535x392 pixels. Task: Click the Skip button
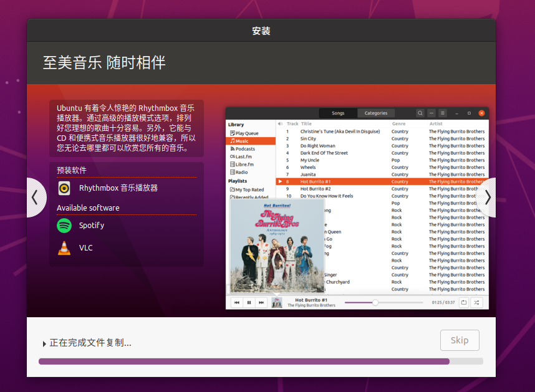pos(460,340)
